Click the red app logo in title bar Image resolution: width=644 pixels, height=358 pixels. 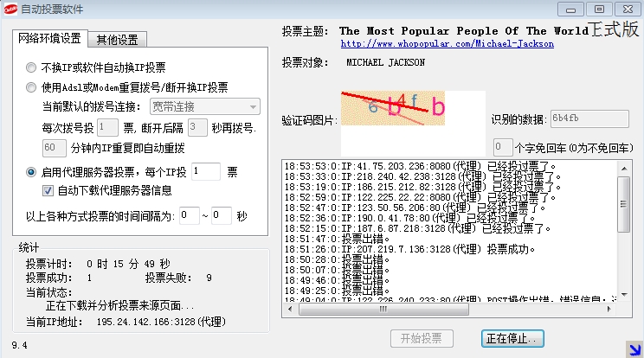click(x=10, y=9)
